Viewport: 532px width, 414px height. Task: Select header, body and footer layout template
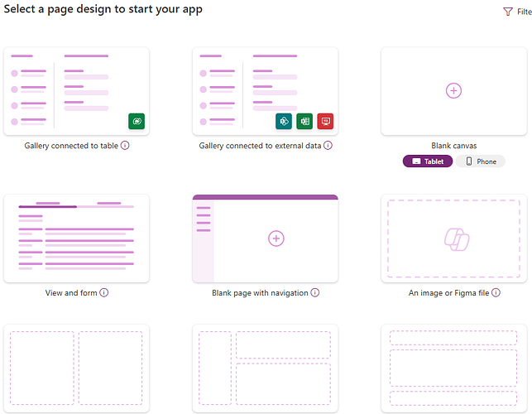point(453,368)
